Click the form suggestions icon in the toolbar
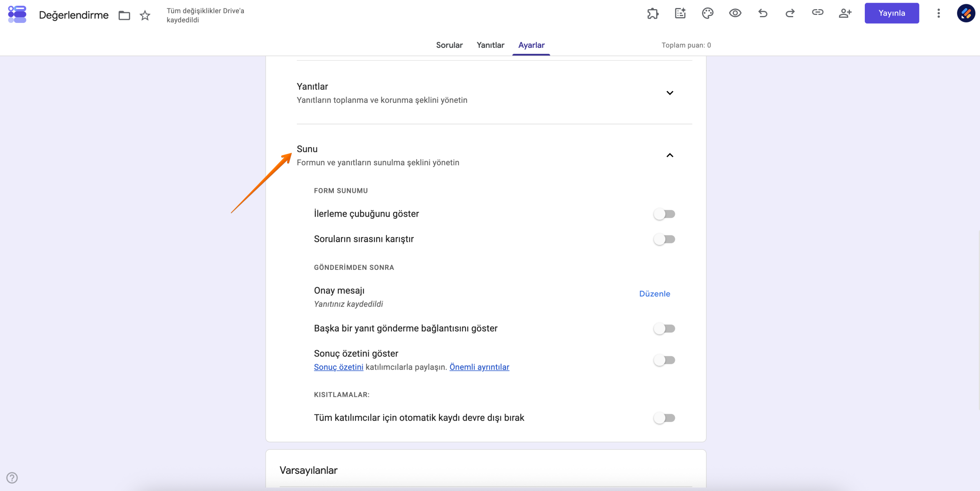 (680, 13)
